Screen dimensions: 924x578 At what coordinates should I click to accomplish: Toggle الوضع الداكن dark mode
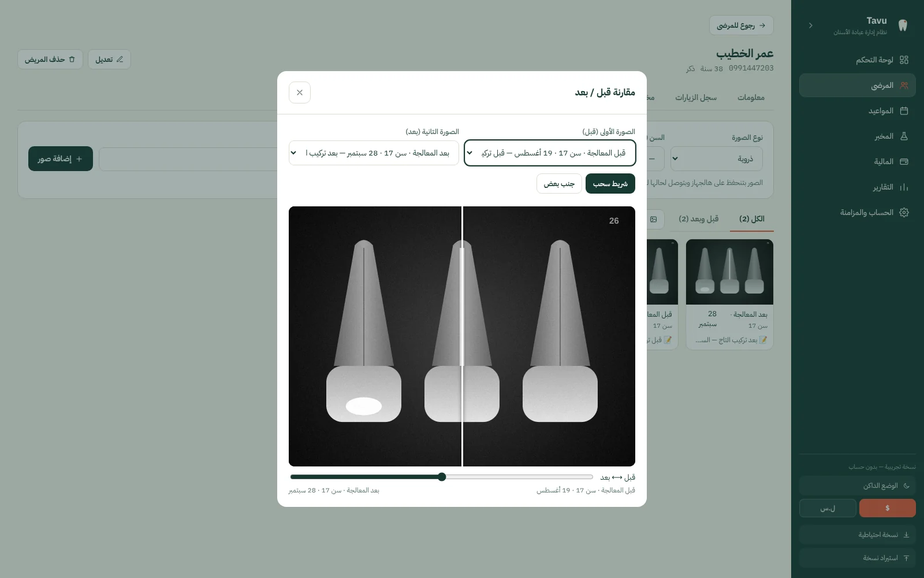[x=858, y=486]
